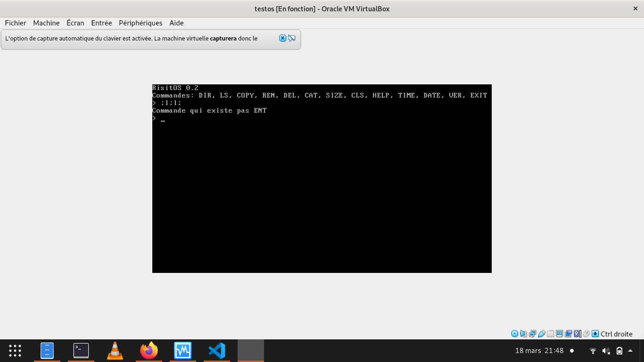Open the Périphériques menu

140,23
